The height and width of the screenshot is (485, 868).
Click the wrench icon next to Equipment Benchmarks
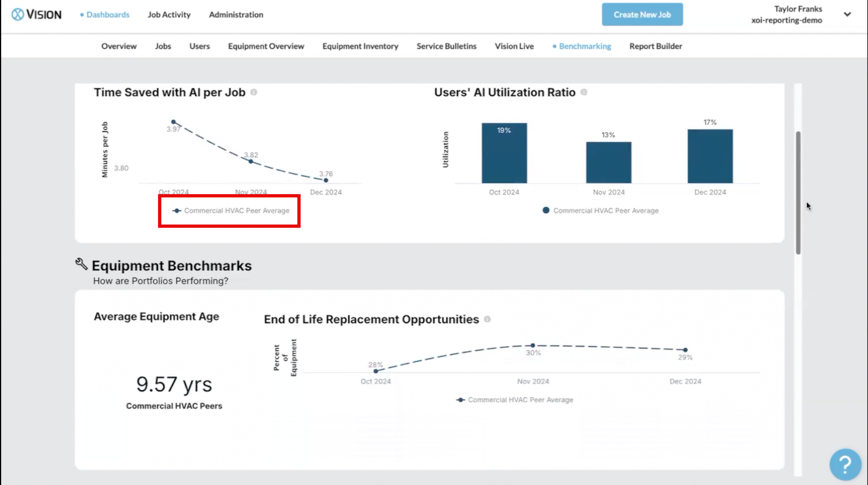click(81, 264)
